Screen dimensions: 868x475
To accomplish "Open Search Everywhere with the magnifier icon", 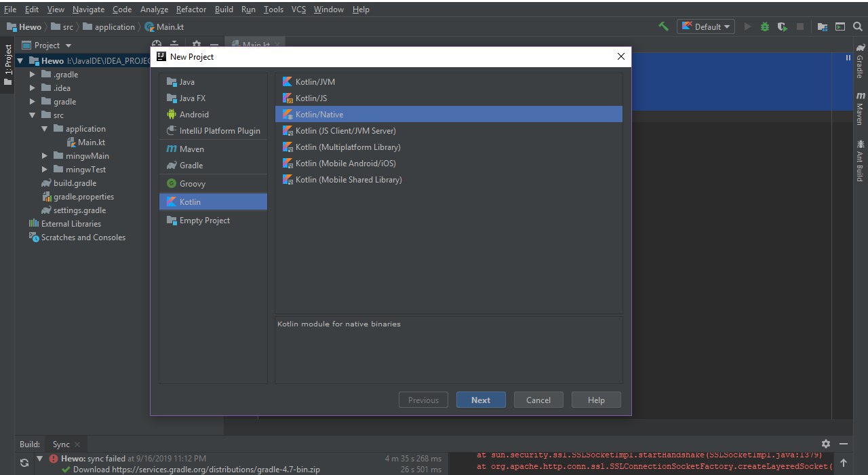I will 858,26.
